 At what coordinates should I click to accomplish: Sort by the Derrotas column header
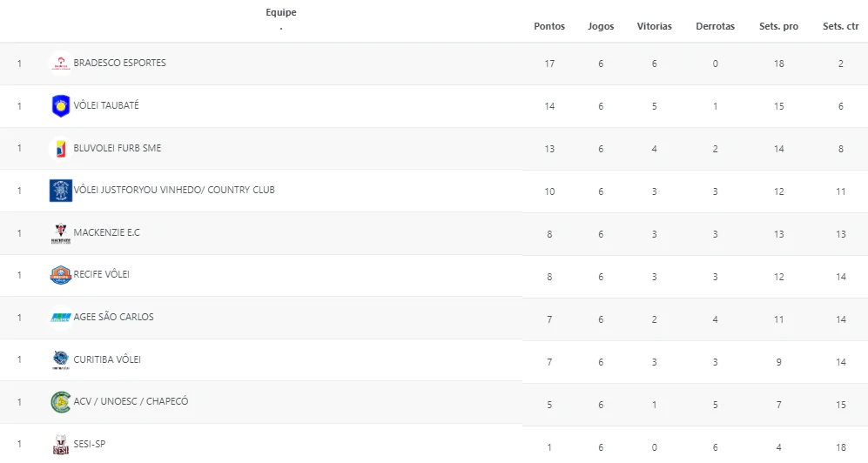[x=715, y=26]
